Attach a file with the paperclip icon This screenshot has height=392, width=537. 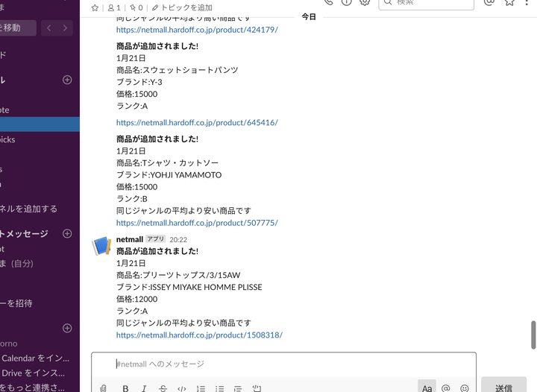point(103,388)
